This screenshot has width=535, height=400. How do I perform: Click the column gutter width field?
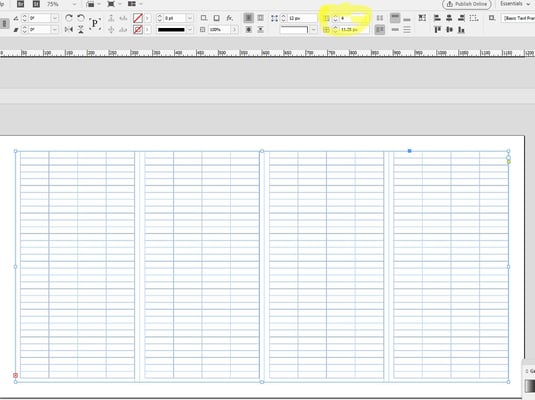(354, 30)
